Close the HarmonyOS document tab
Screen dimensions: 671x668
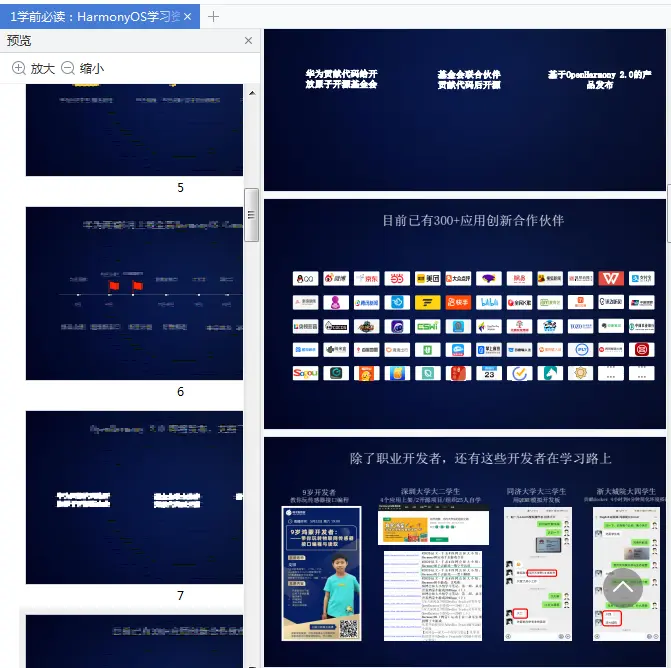[187, 17]
